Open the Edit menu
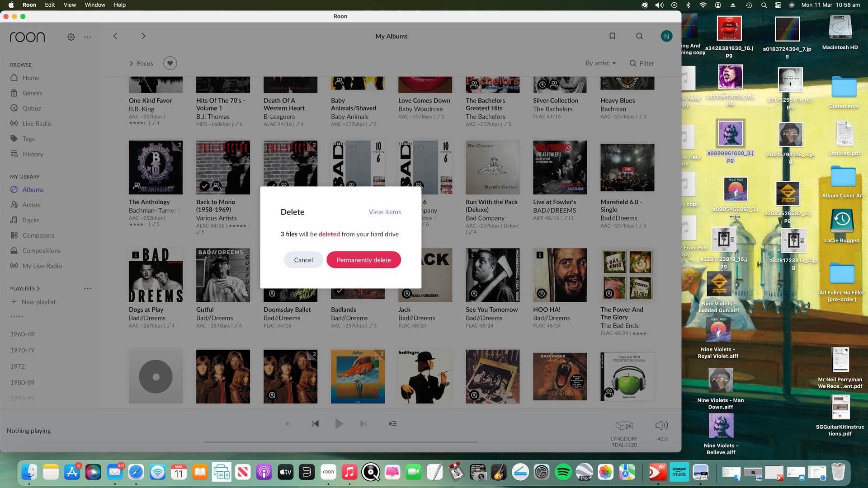 click(50, 5)
